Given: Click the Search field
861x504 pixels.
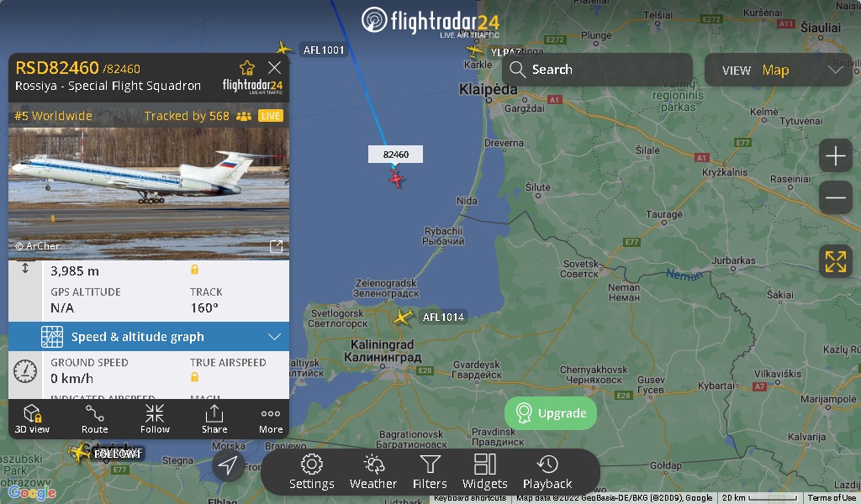Looking at the screenshot, I should 598,70.
